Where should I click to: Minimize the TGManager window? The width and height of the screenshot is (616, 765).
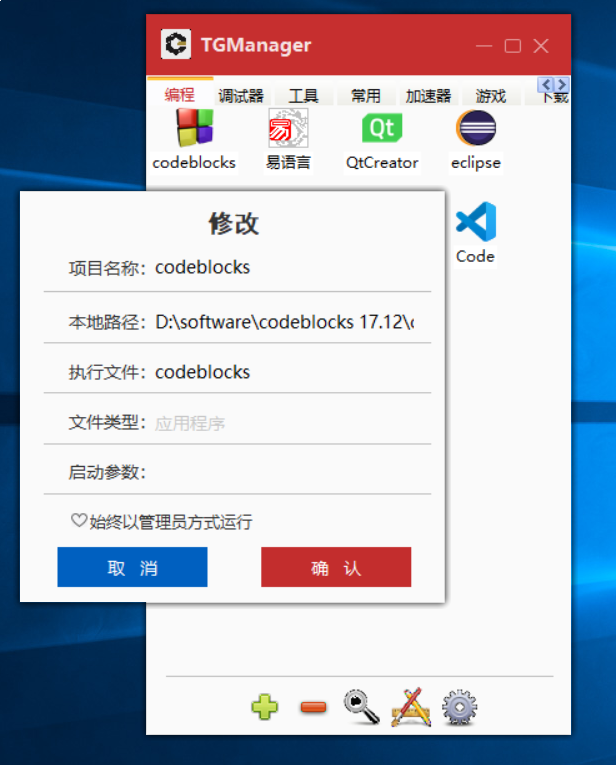pos(484,46)
